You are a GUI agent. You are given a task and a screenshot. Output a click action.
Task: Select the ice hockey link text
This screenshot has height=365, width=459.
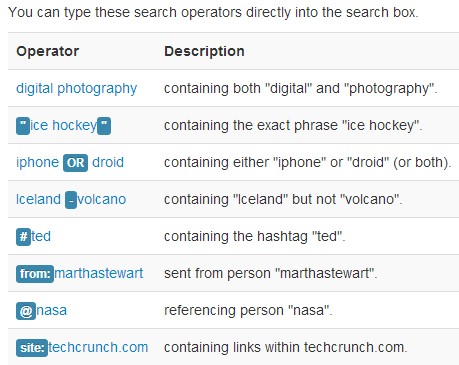[x=63, y=126]
